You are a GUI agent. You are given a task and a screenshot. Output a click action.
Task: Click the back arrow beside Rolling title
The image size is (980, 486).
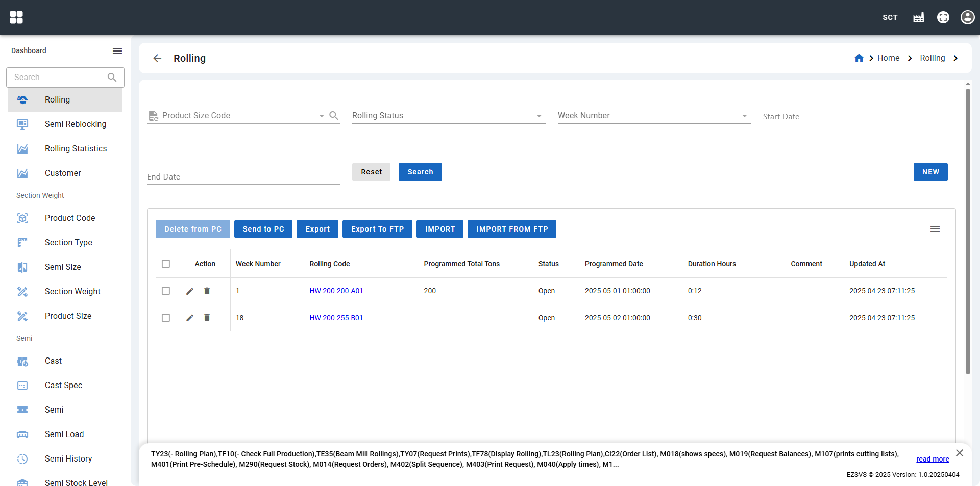(x=157, y=58)
